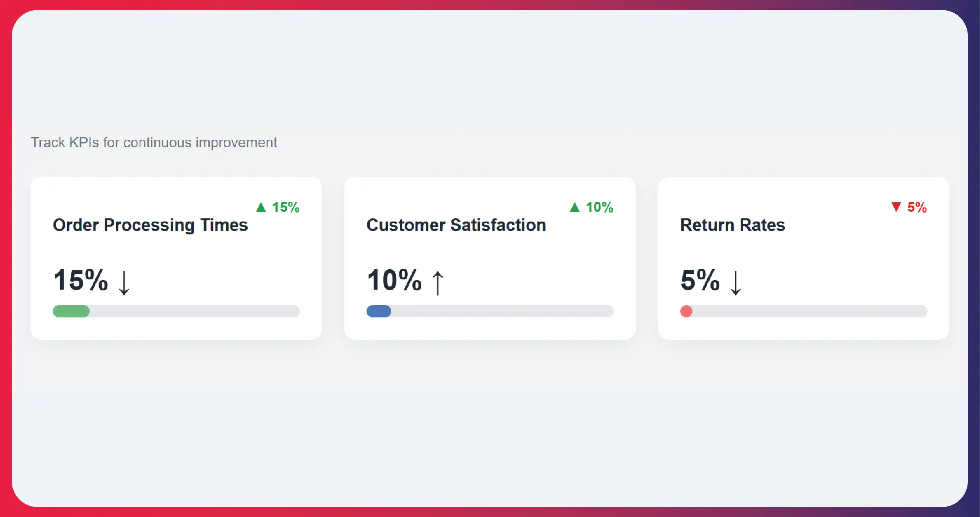Click the green up triangle beside 10%
Image resolution: width=980 pixels, height=517 pixels.
coord(574,207)
